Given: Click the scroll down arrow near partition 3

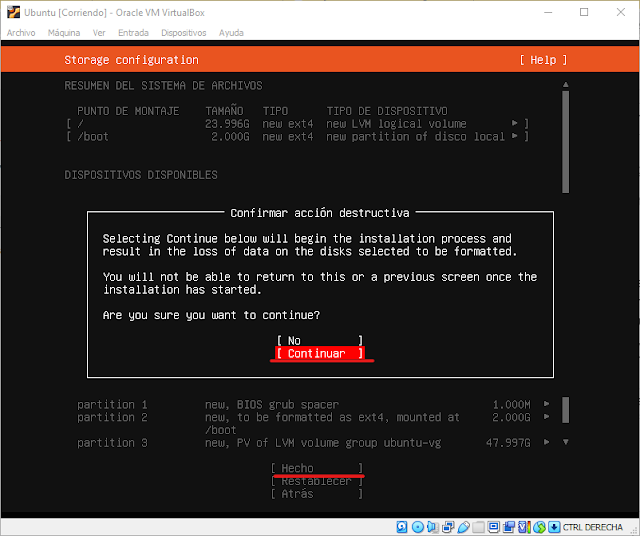Looking at the screenshot, I should pyautogui.click(x=566, y=442).
